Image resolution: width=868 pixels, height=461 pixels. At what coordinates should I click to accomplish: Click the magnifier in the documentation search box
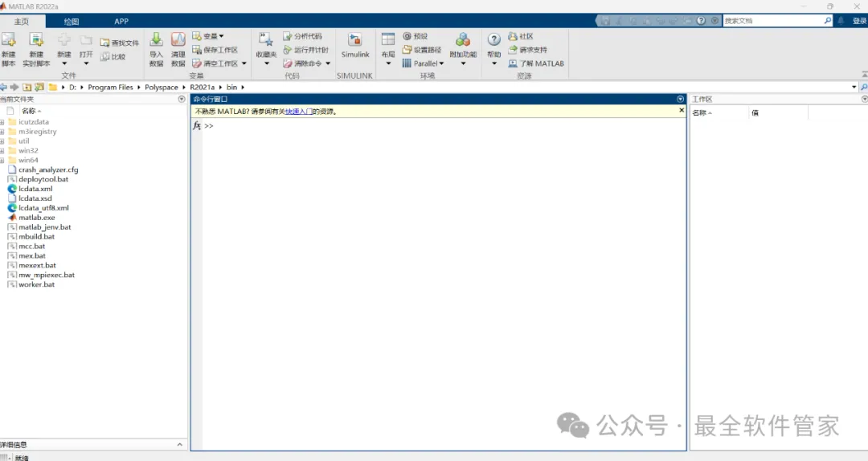pos(828,20)
